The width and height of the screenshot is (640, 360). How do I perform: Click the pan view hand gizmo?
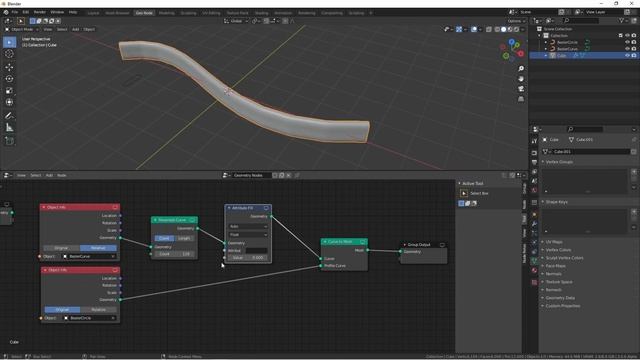click(x=521, y=79)
